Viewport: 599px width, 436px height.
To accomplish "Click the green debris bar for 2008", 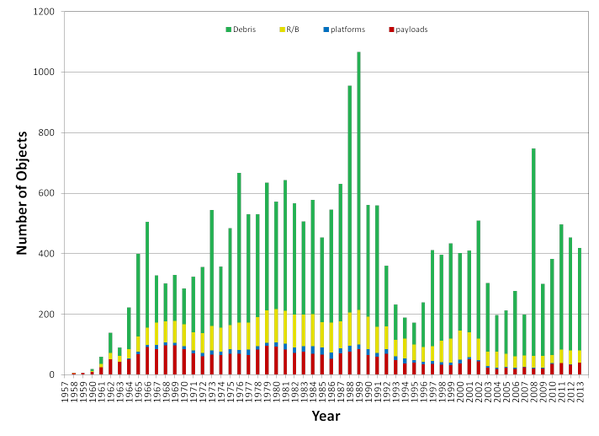I will tap(534, 253).
